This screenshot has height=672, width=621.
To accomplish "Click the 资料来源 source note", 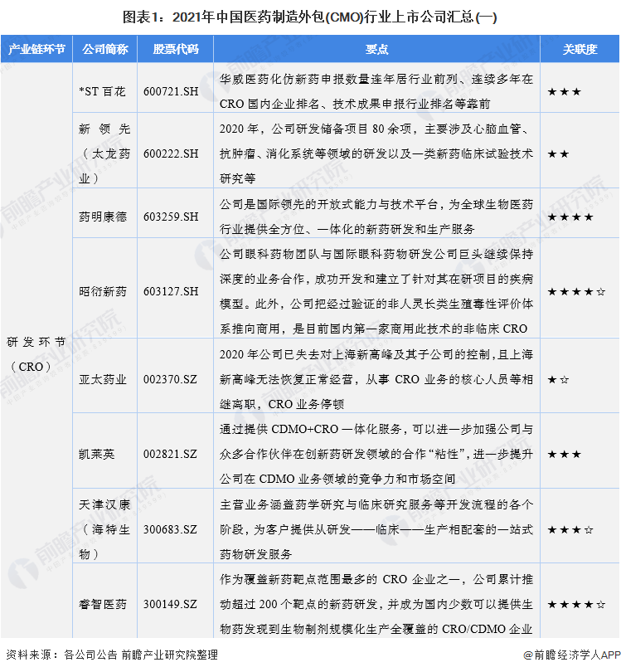I will (x=112, y=655).
